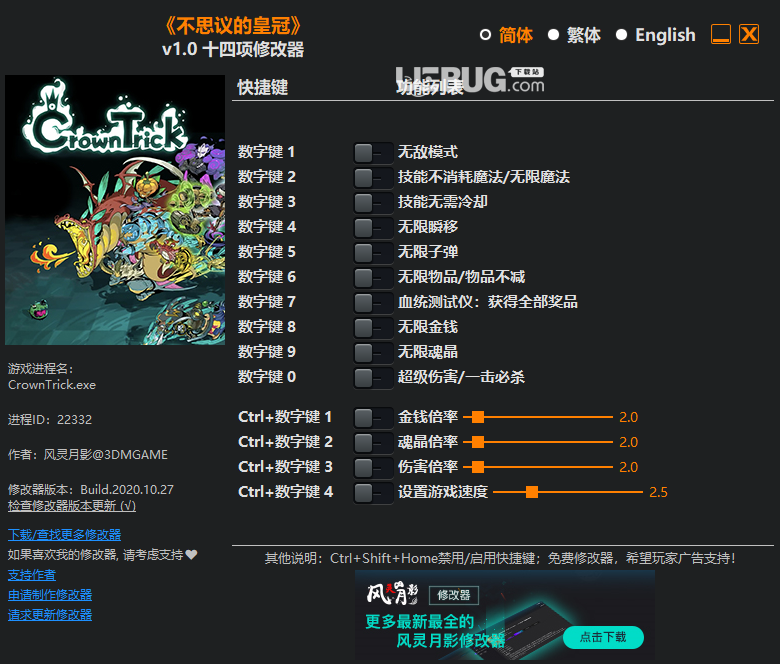This screenshot has height=664, width=780.
Task: Click the 快捷键 column header
Action: pos(263,88)
